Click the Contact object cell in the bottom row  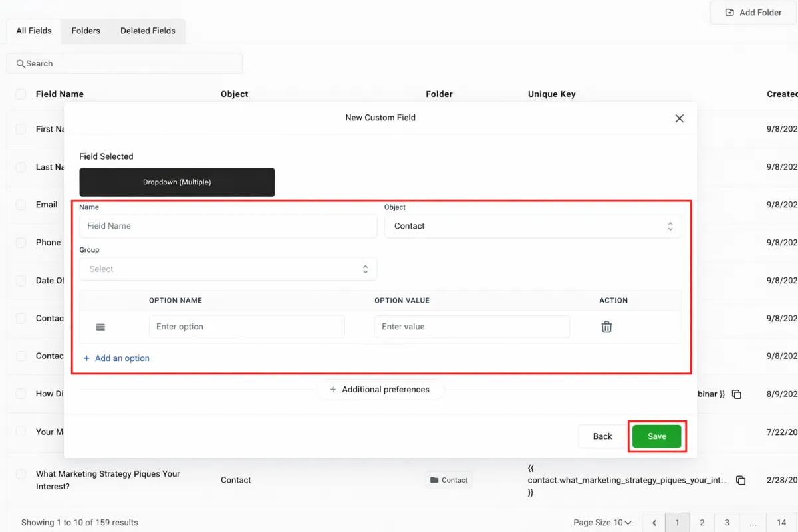[x=236, y=480]
